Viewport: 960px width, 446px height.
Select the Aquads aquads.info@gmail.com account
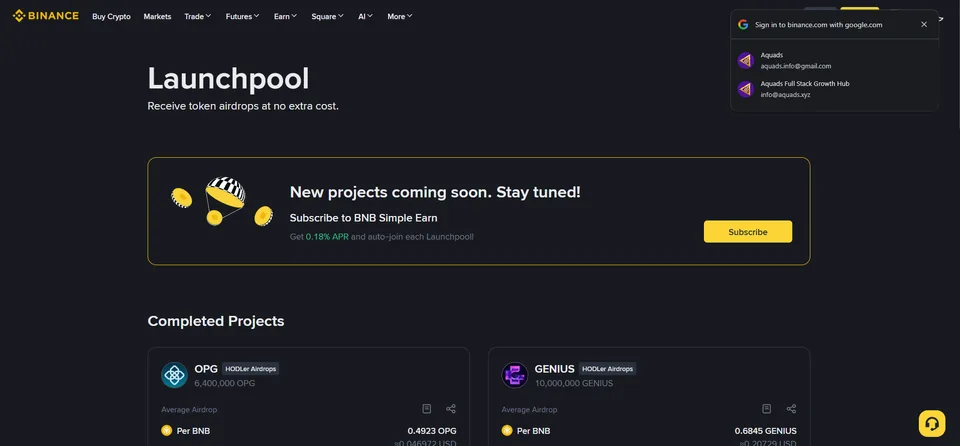834,61
